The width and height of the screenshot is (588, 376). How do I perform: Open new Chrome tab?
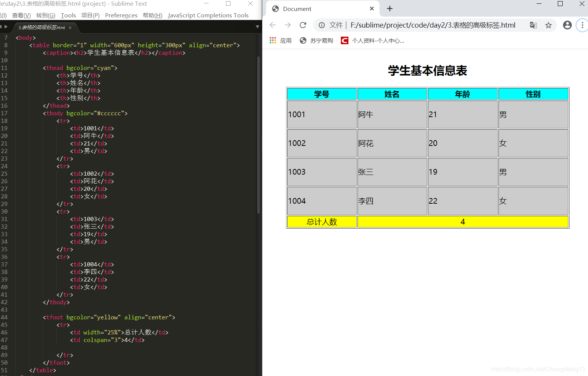390,8
